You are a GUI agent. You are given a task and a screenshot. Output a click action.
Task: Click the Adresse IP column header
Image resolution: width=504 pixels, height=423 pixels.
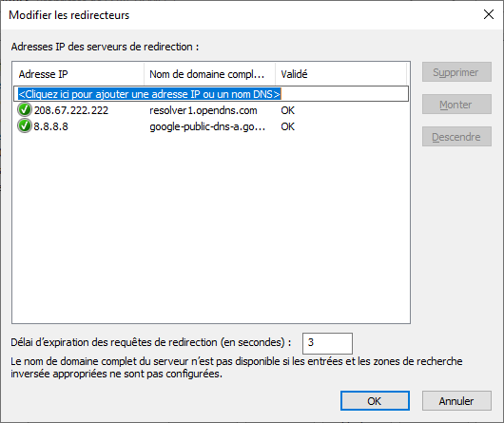point(78,74)
